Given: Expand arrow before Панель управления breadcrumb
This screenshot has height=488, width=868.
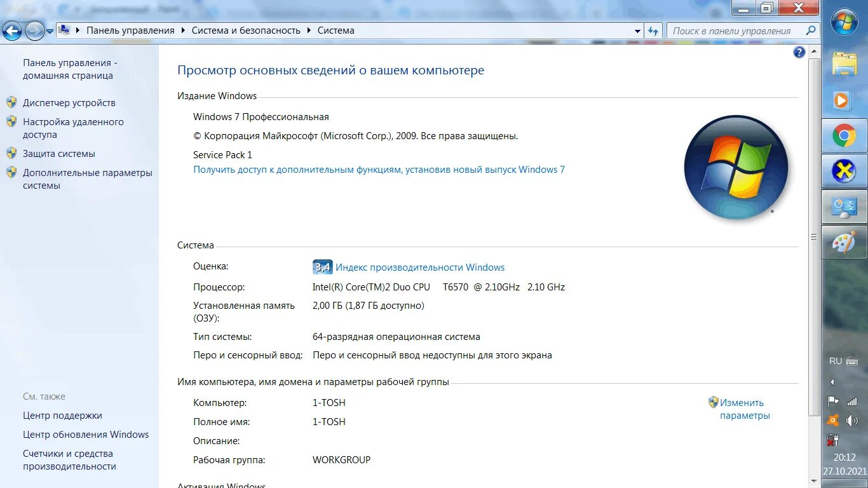Looking at the screenshot, I should point(78,30).
